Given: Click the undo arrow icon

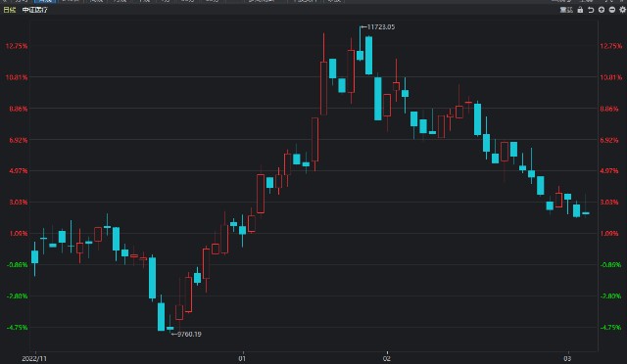Looking at the screenshot, I should pos(591,10).
